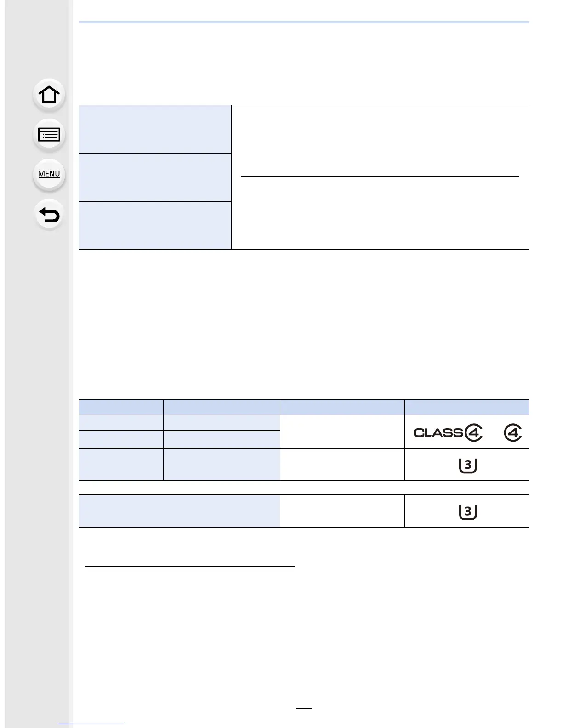
Task: Click the underlined page number at page bottom
Action: coord(304,708)
